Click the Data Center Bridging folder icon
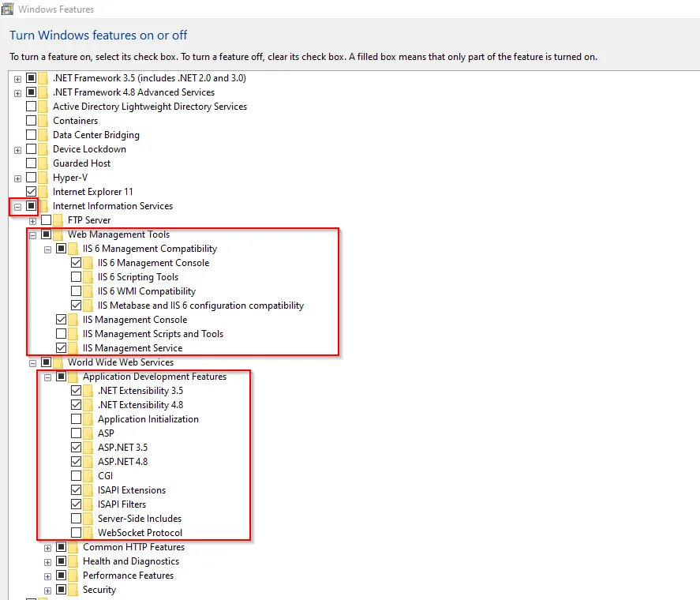The image size is (700, 600). pos(43,135)
